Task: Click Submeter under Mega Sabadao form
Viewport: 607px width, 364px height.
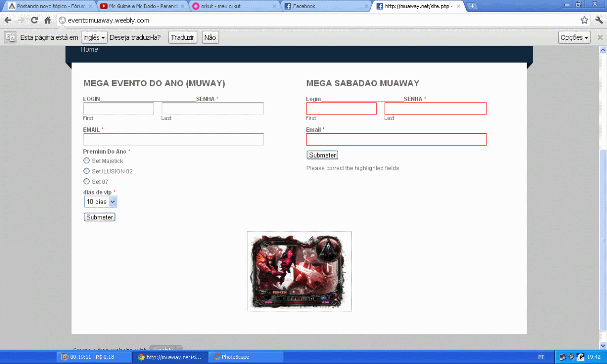Action: pyautogui.click(x=322, y=155)
